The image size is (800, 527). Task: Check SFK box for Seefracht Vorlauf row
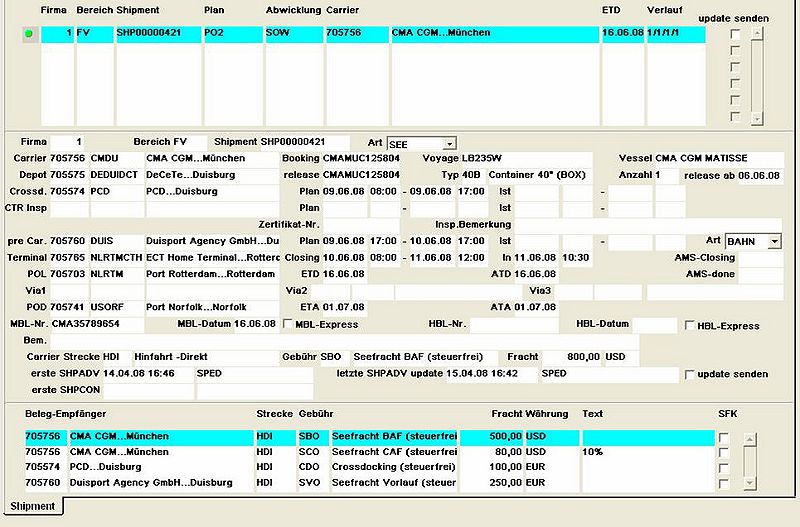[723, 483]
